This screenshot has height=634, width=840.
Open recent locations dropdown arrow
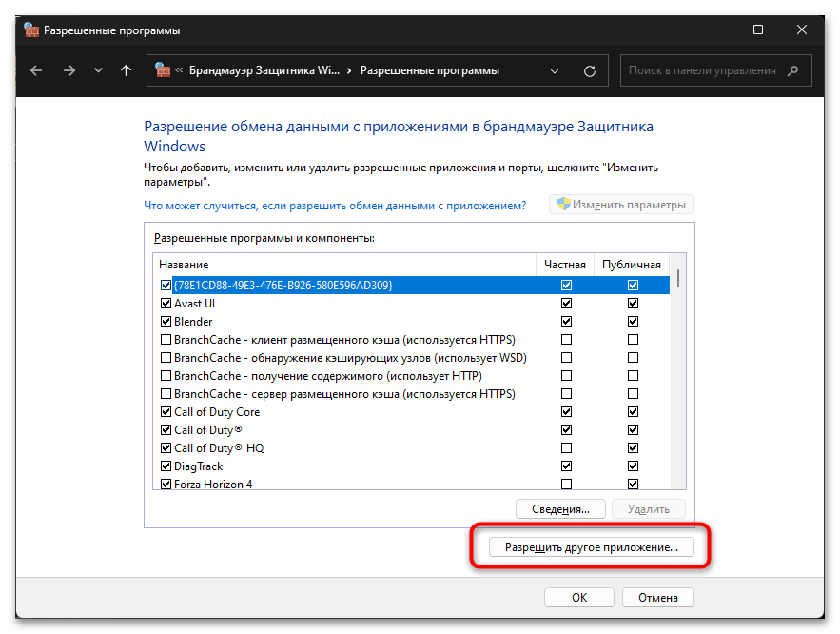point(98,70)
